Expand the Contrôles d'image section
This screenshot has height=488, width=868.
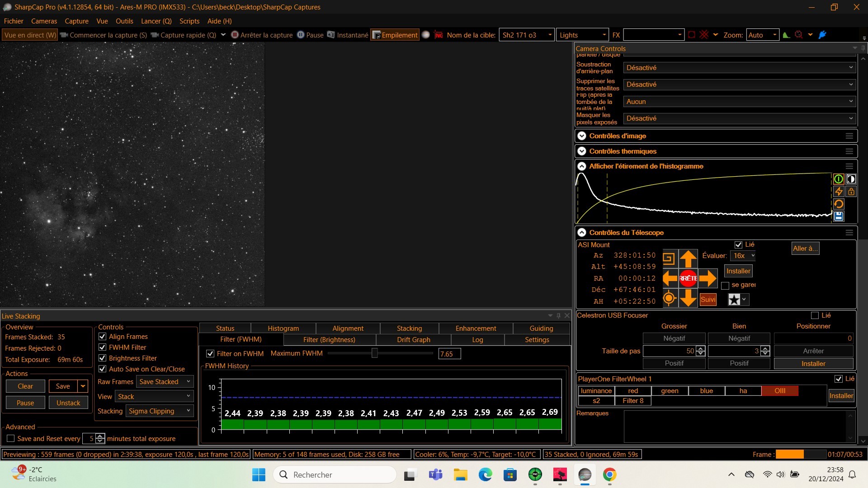coord(582,136)
